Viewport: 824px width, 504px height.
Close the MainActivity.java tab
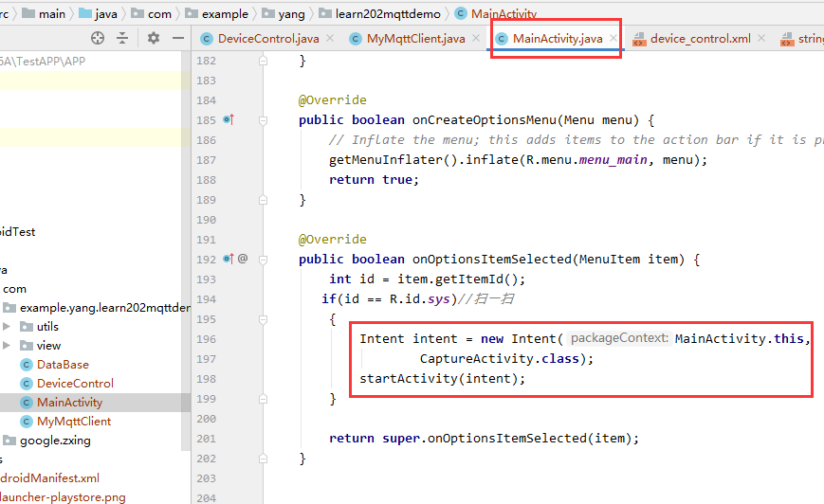tap(613, 38)
